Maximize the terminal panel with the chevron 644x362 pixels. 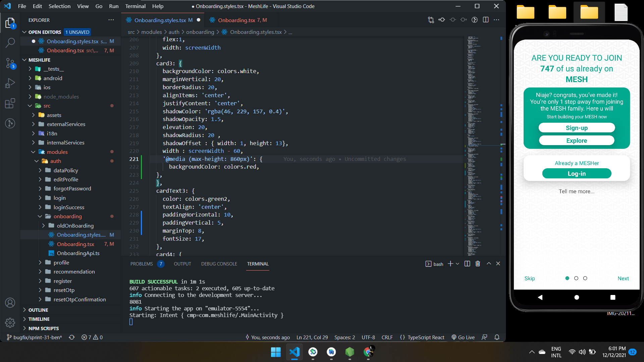(x=489, y=263)
